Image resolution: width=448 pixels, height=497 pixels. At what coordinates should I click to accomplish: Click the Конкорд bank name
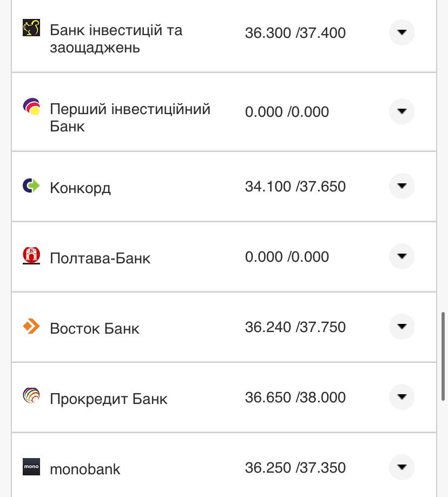[x=80, y=187]
